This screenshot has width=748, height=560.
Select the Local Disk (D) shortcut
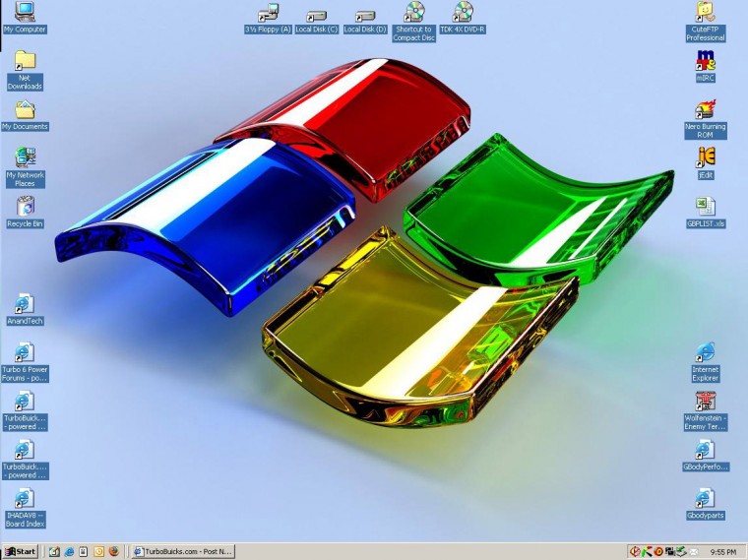tap(365, 22)
